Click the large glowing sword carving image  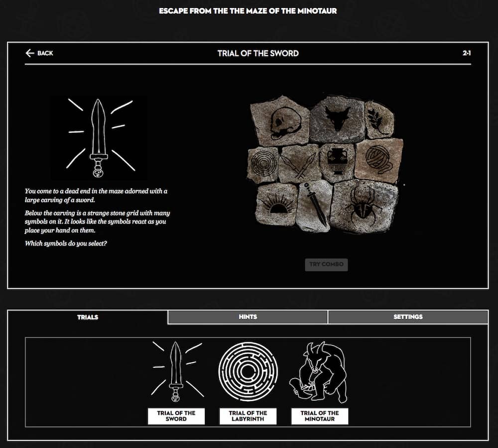click(99, 138)
